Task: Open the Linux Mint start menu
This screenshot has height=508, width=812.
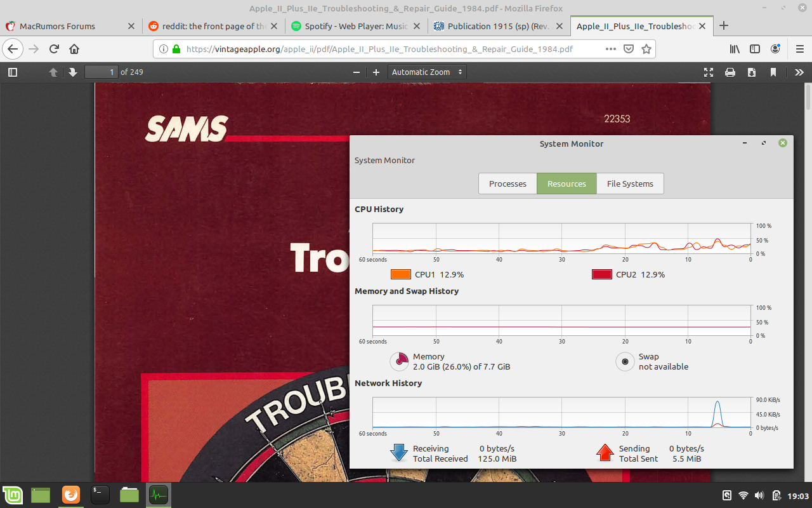Action: tap(13, 495)
